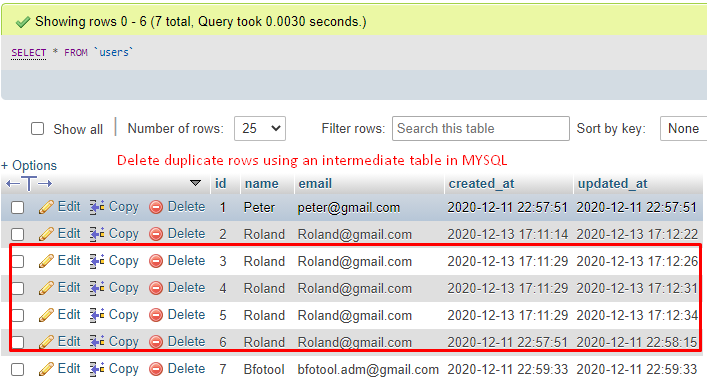This screenshot has height=377, width=707.
Task: Expand the + Options link
Action: point(29,166)
